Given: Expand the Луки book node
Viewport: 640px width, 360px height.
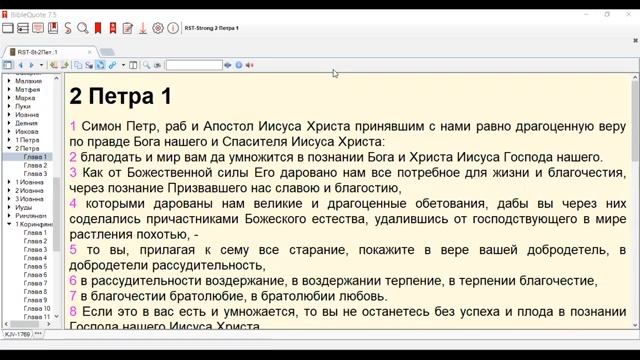Looking at the screenshot, I should click(x=9, y=106).
